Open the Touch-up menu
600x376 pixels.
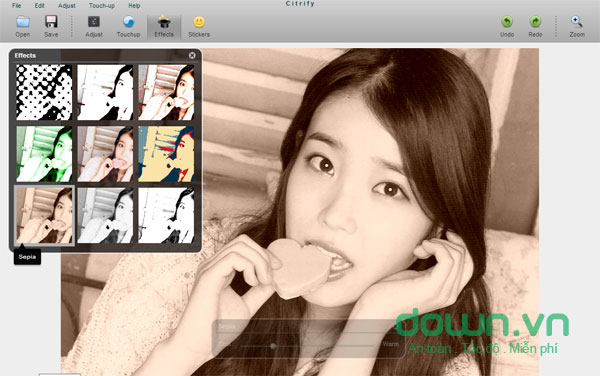click(x=102, y=6)
